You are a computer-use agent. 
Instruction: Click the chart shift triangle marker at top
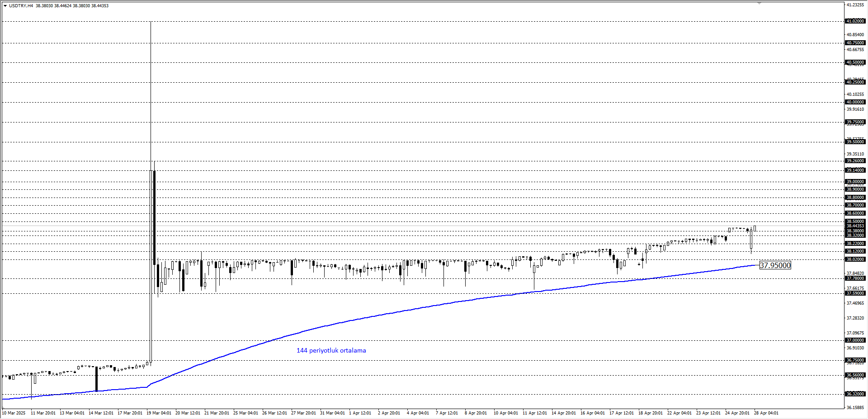tap(759, 4)
